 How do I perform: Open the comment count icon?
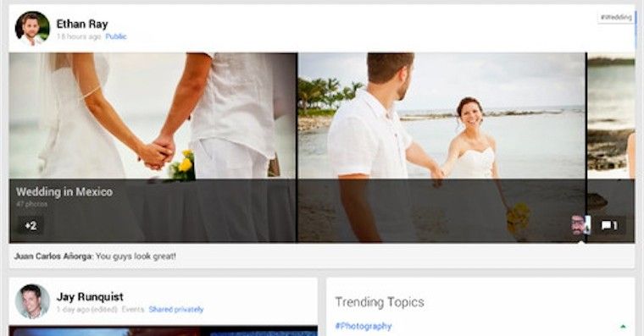[609, 225]
